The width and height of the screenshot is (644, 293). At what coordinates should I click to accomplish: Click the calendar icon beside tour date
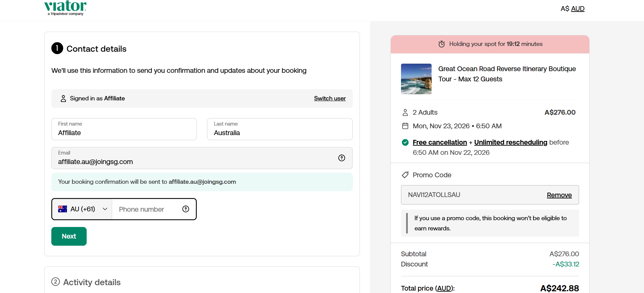(x=405, y=126)
